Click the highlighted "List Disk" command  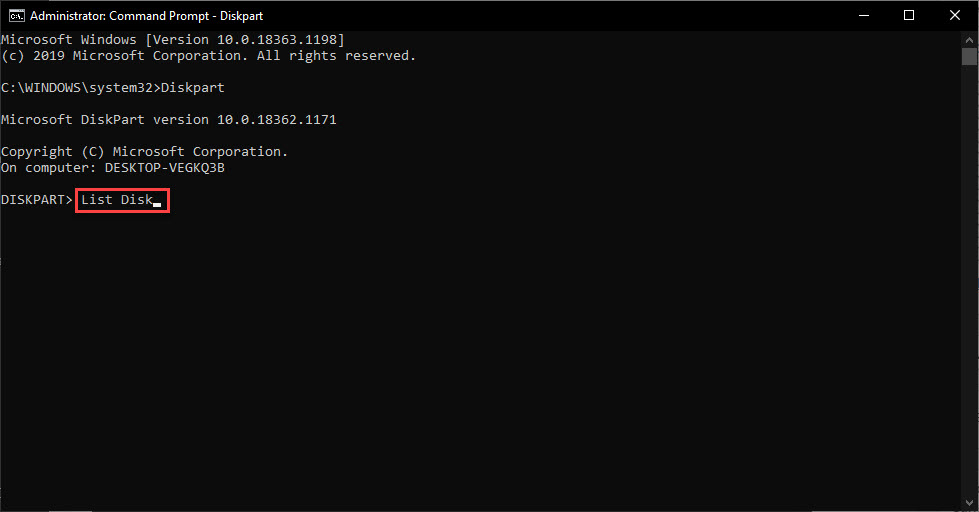(x=116, y=200)
